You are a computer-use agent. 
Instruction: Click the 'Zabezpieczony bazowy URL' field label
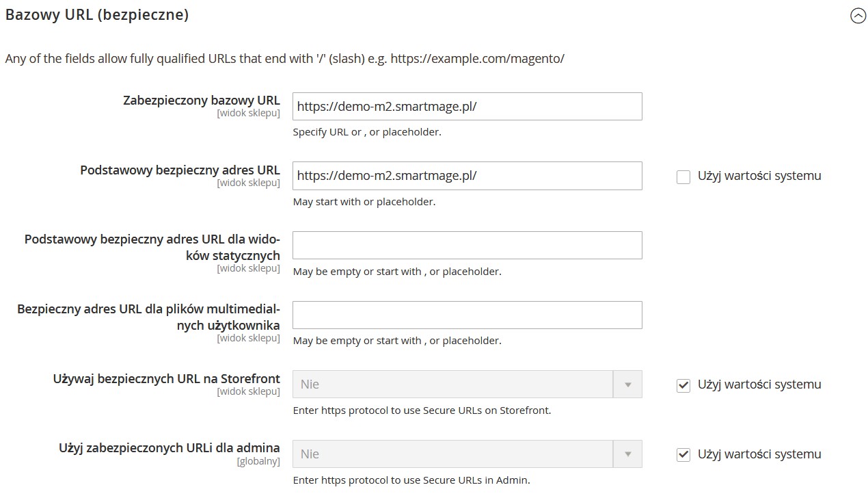[x=202, y=101]
